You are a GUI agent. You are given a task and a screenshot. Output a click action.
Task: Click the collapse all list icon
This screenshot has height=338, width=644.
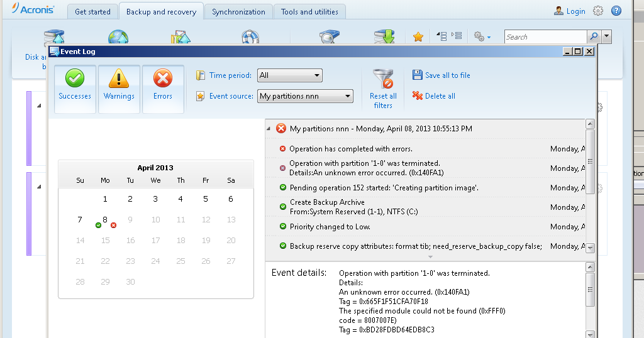click(x=441, y=36)
